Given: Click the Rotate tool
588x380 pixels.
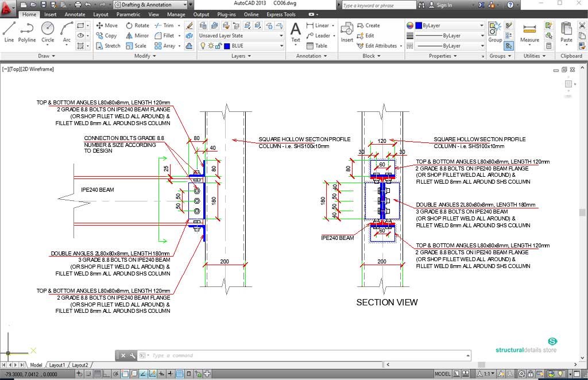Looking at the screenshot, I should click(x=137, y=25).
